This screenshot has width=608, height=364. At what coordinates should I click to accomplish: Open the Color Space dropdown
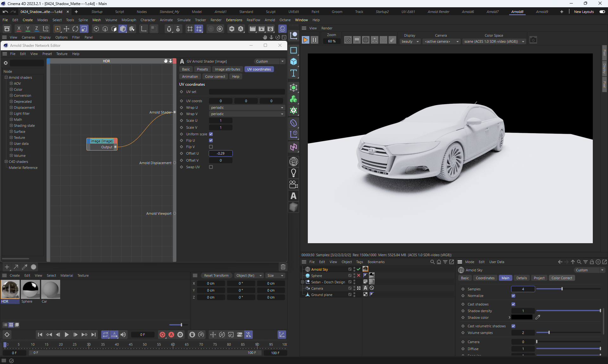tap(494, 41)
